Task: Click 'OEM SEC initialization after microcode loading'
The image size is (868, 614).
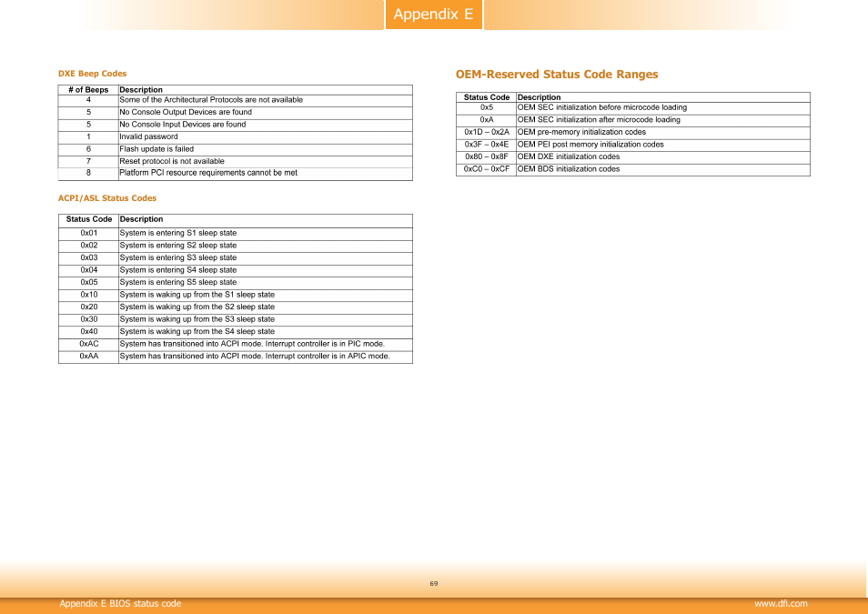Action: coord(599,119)
